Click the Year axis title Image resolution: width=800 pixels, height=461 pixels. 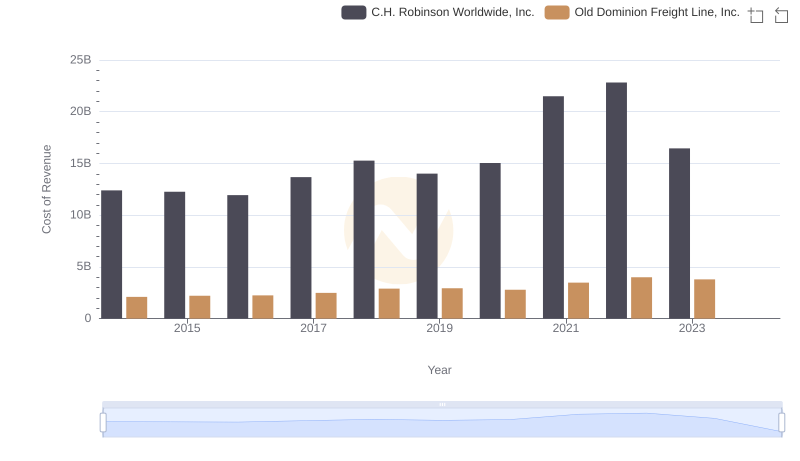tap(439, 370)
